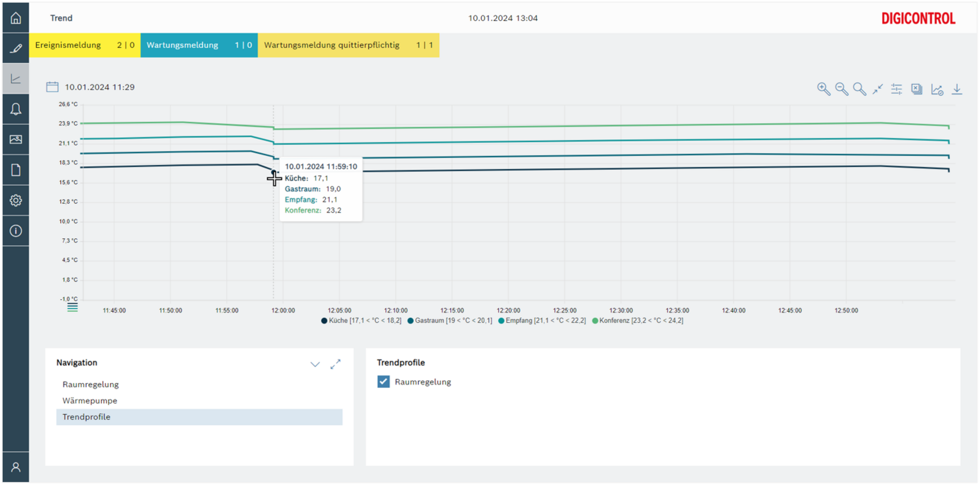Click the Empfang teal legend color dot

pos(501,321)
